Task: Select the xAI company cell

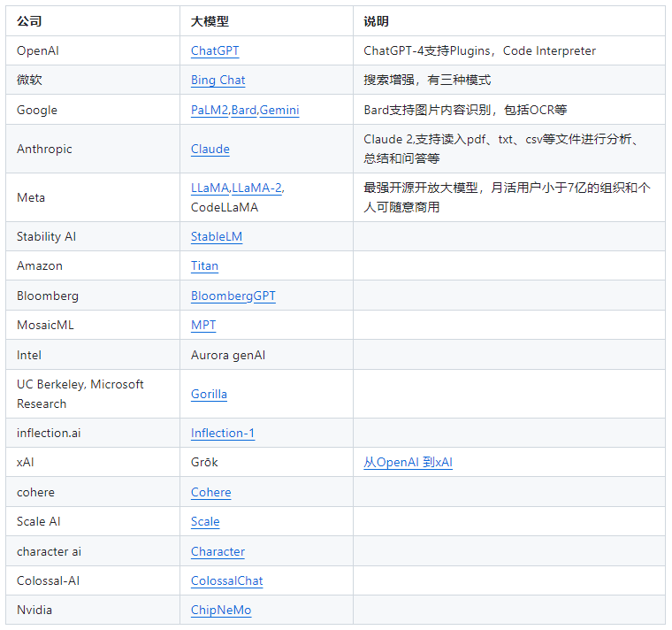Action: pyautogui.click(x=93, y=462)
